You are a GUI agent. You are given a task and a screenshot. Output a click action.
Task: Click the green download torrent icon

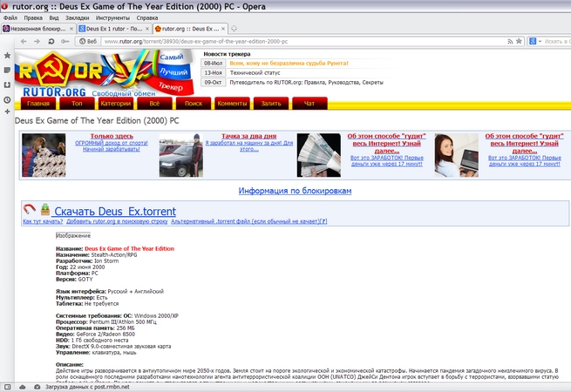point(45,209)
